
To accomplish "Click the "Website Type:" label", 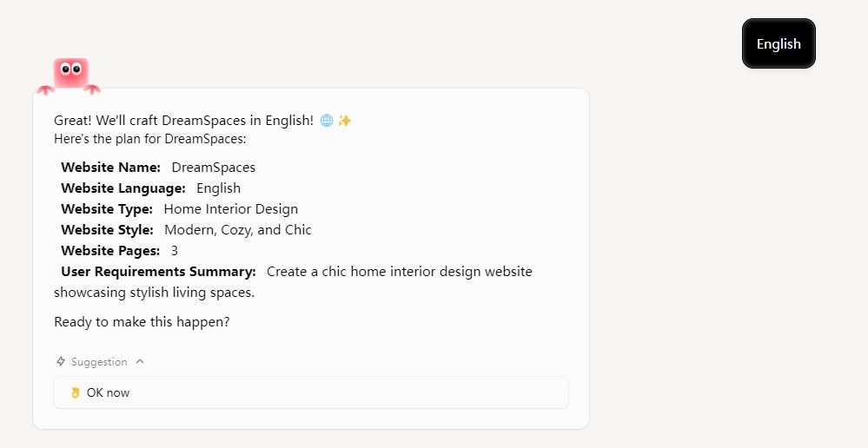I will [x=106, y=208].
